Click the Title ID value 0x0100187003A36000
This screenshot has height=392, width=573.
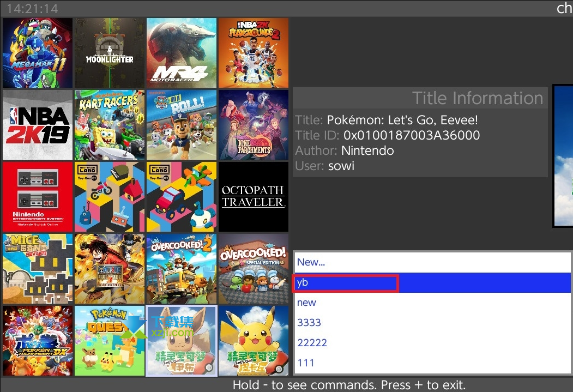[x=412, y=135]
